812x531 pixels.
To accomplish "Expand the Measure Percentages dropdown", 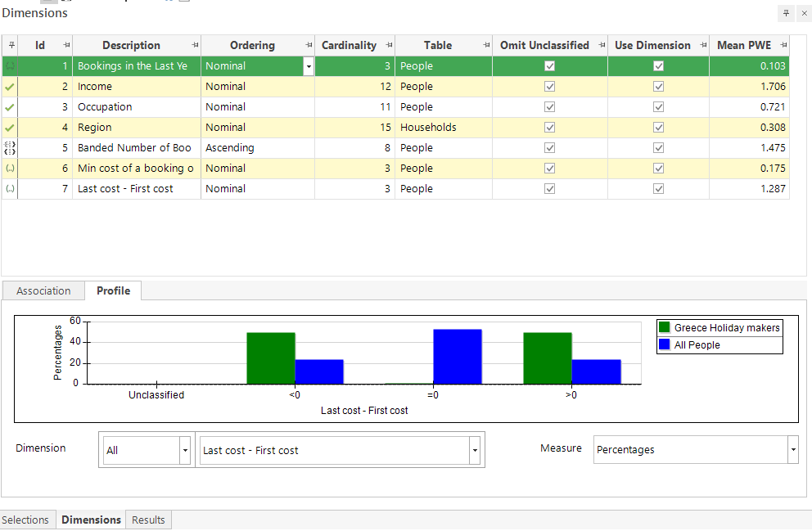I will click(x=793, y=450).
